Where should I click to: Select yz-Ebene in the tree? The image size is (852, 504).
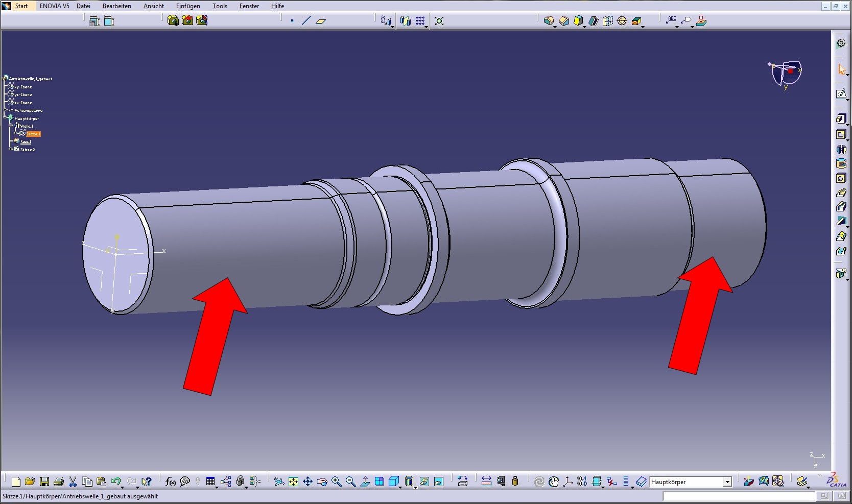[x=23, y=94]
